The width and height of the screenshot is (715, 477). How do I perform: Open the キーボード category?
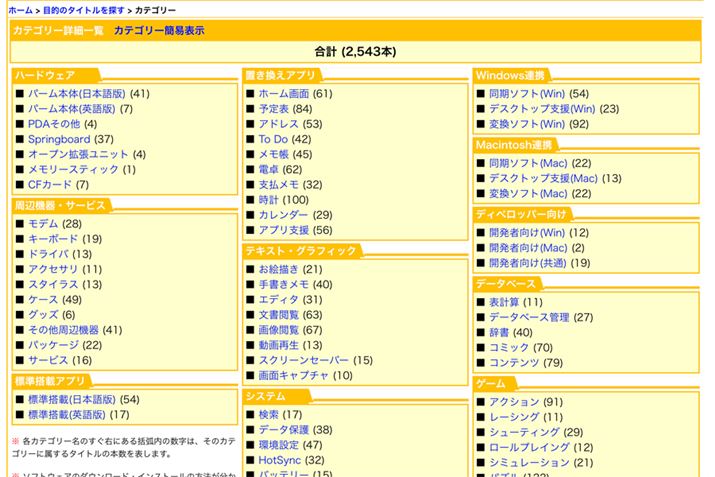click(x=53, y=239)
